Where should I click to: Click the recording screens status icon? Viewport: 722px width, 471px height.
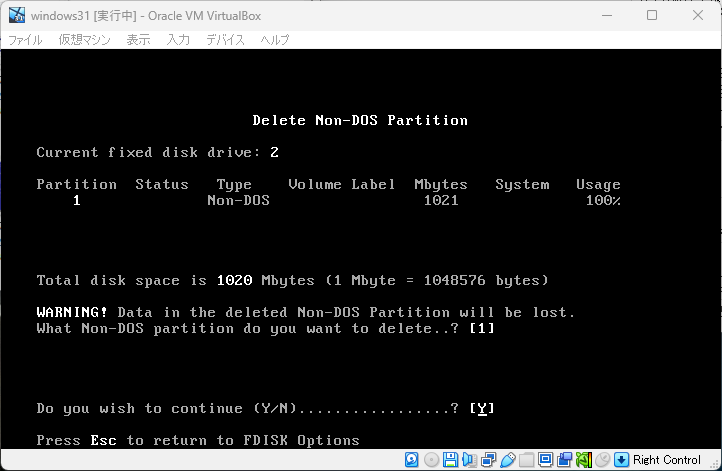click(x=565, y=459)
